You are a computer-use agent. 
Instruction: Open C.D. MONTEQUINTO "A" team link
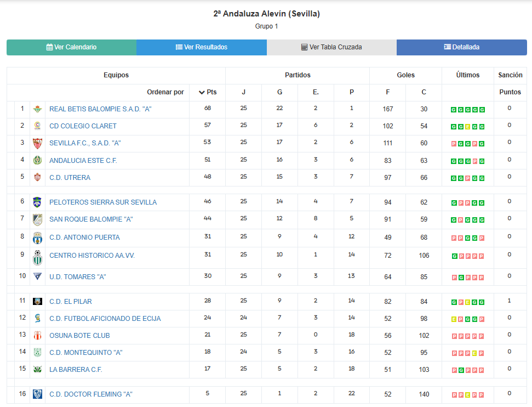point(86,352)
